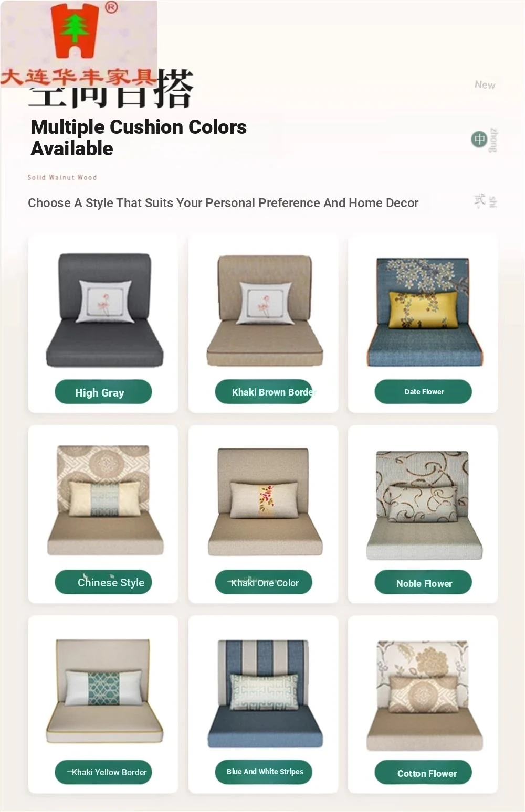Select the High Gray button

pos(103,392)
